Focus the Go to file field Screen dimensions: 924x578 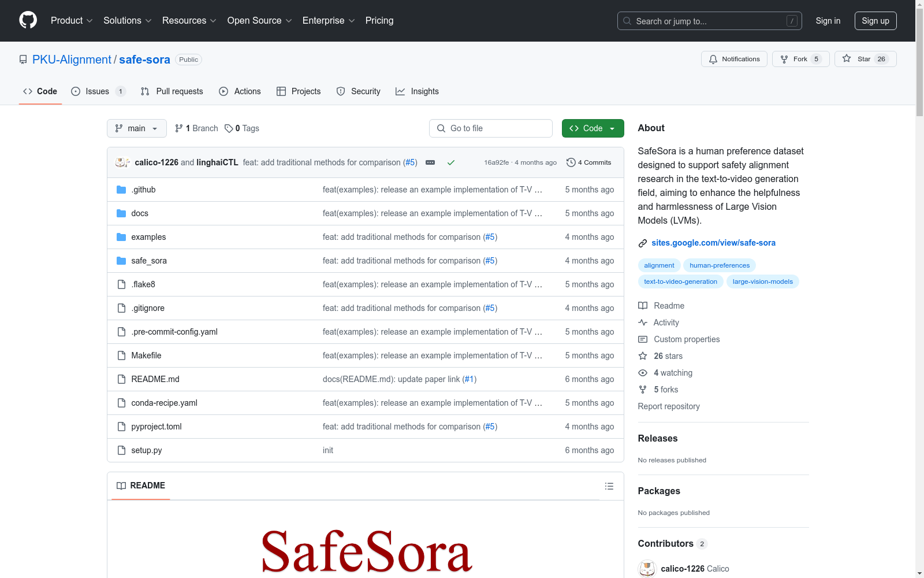pyautogui.click(x=491, y=128)
